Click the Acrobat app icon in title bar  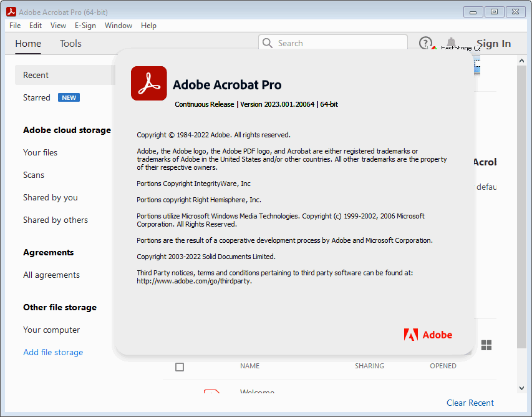(x=11, y=12)
